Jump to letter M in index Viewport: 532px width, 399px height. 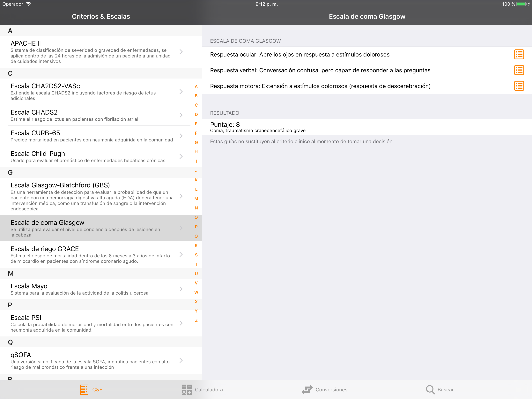click(x=196, y=199)
